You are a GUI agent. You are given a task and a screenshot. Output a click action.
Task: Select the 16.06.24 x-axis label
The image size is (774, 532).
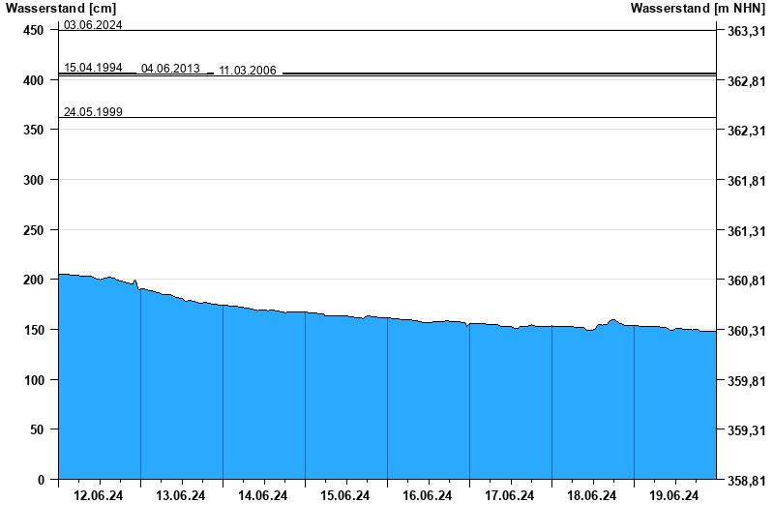coord(428,496)
